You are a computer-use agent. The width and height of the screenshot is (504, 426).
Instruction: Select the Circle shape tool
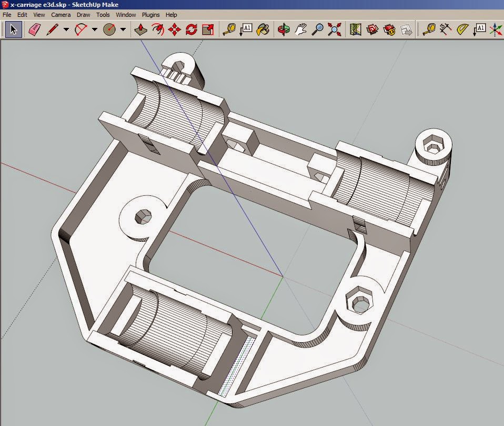click(109, 29)
